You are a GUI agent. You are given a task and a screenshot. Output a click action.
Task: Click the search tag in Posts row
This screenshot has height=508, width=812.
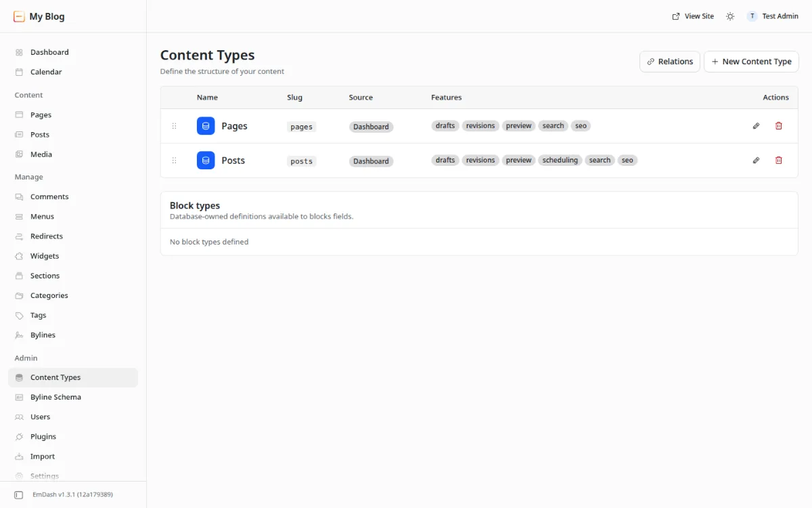tap(600, 161)
